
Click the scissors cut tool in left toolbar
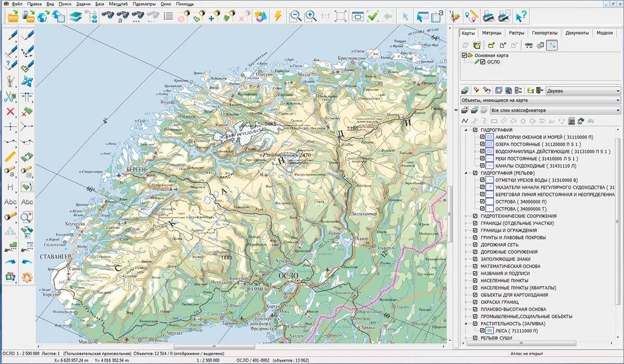(10, 96)
